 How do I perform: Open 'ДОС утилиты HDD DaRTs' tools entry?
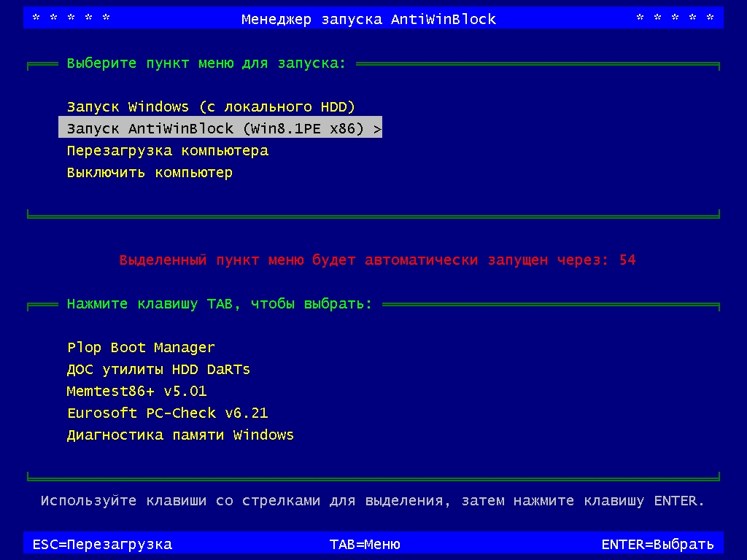click(158, 370)
